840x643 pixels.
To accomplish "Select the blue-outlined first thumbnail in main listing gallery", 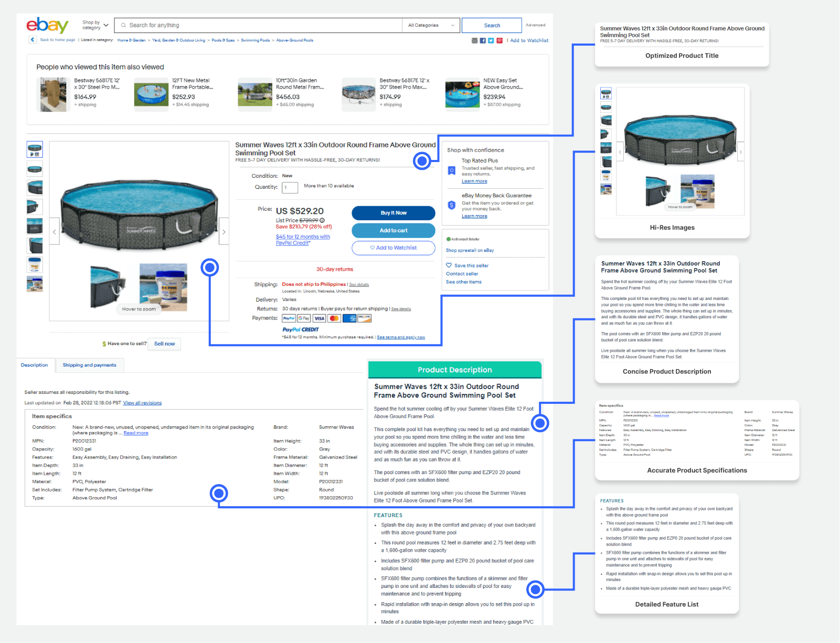I will tap(35, 150).
